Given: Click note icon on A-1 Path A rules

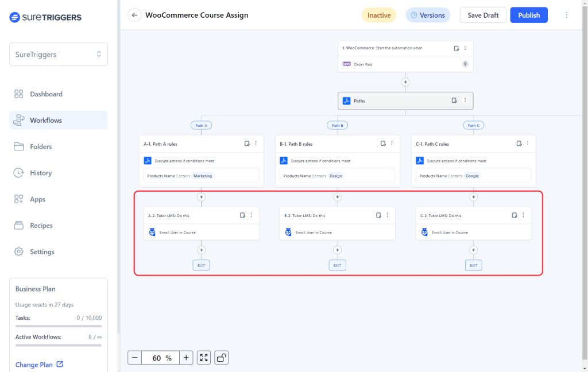Looking at the screenshot, I should (247, 144).
